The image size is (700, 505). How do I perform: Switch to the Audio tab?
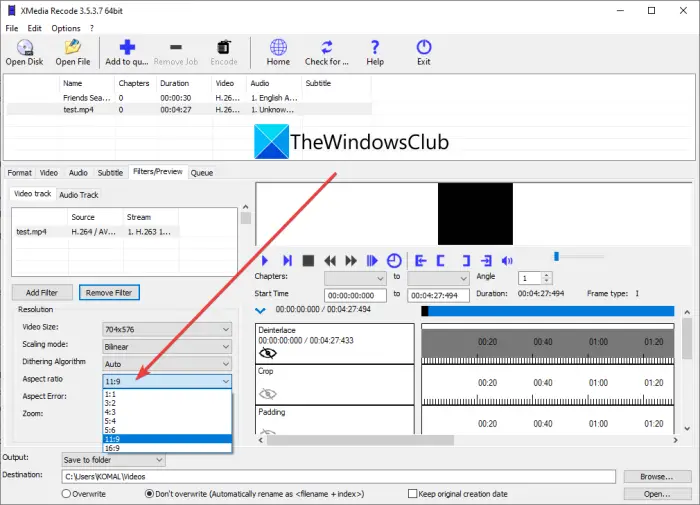click(x=78, y=173)
